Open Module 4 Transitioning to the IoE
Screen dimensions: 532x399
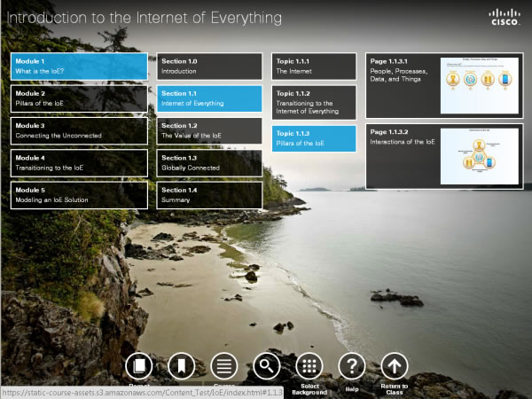(79, 163)
